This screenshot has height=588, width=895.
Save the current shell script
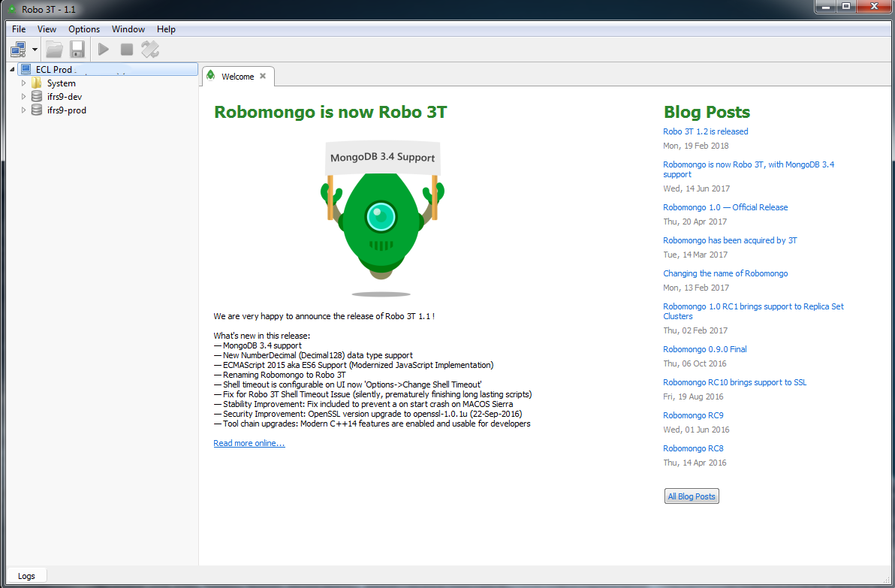[77, 49]
